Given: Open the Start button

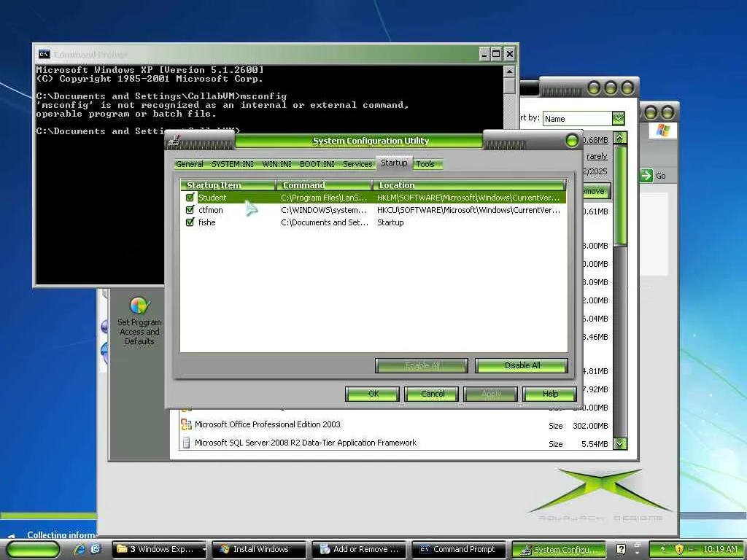Looking at the screenshot, I should click(34, 550).
